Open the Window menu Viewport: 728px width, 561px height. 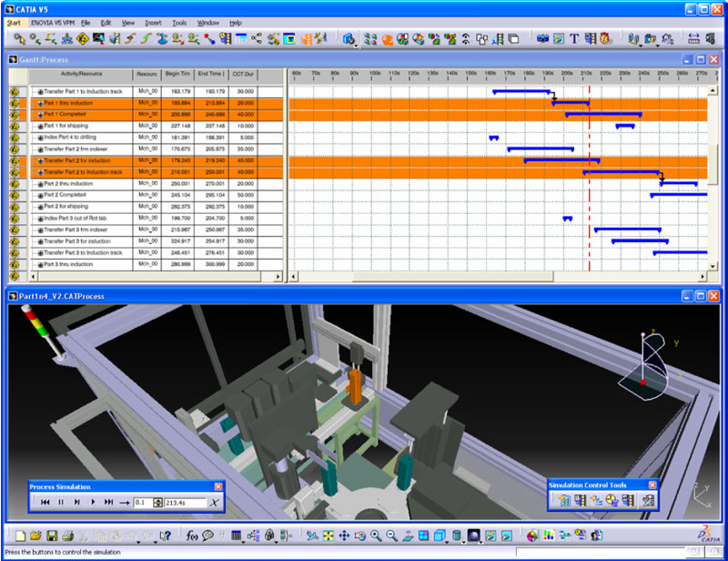(x=208, y=23)
